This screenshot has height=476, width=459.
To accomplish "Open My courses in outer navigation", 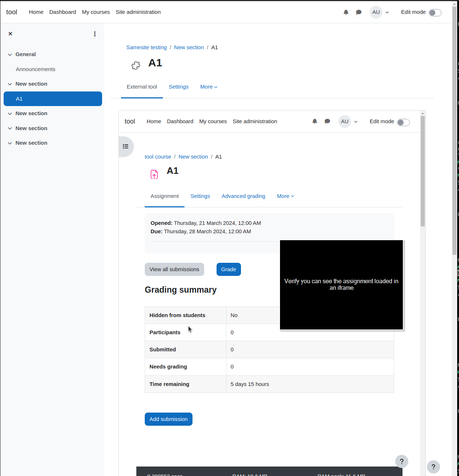I will pyautogui.click(x=96, y=12).
